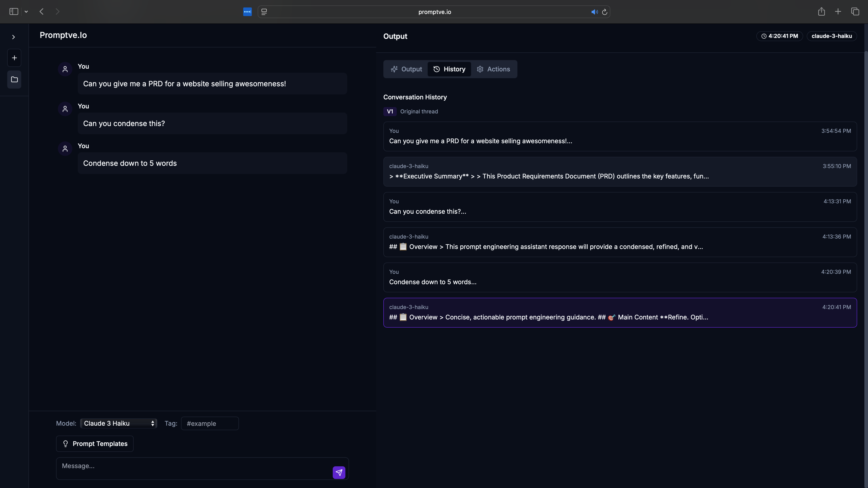The image size is (868, 488).
Task: Send message with purple paper-plane button
Action: coord(339,472)
